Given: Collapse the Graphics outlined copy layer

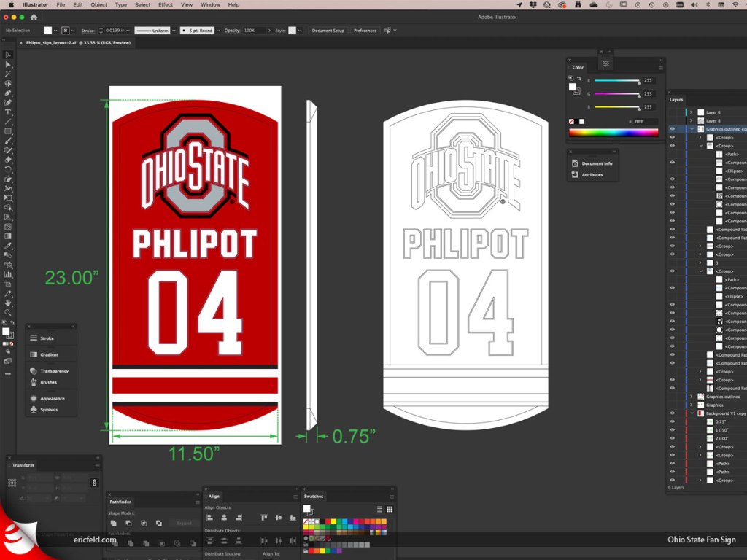Looking at the screenshot, I should point(691,129).
